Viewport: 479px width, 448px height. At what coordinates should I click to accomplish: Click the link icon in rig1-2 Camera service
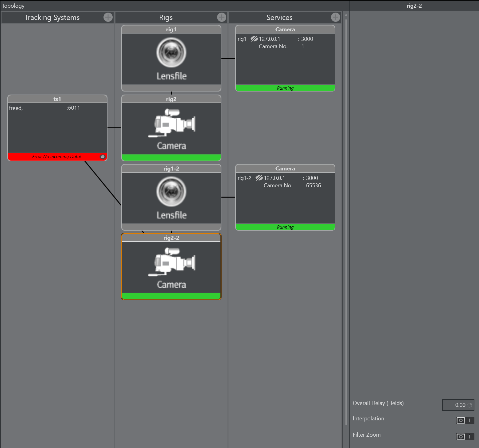(x=259, y=178)
